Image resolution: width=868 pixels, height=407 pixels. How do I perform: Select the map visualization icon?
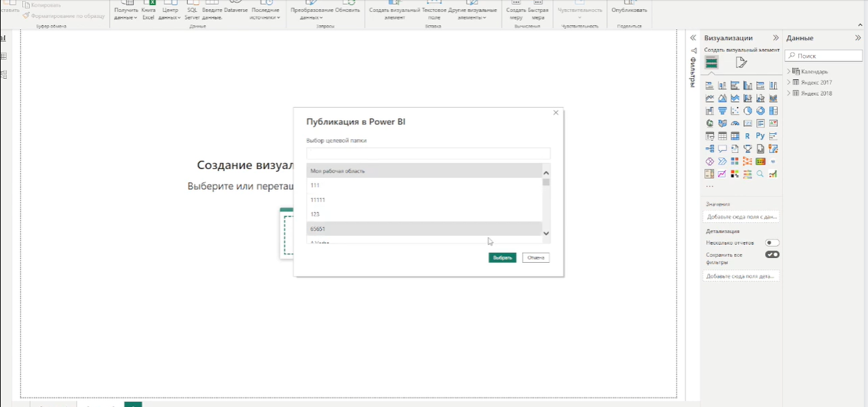point(709,123)
